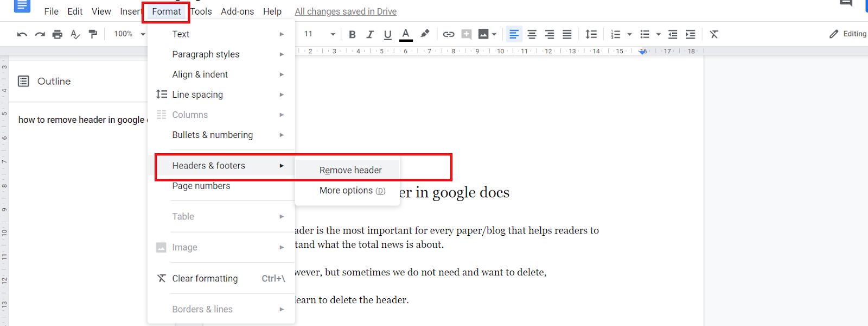
Task: Decrease the paragraph indent
Action: click(673, 34)
